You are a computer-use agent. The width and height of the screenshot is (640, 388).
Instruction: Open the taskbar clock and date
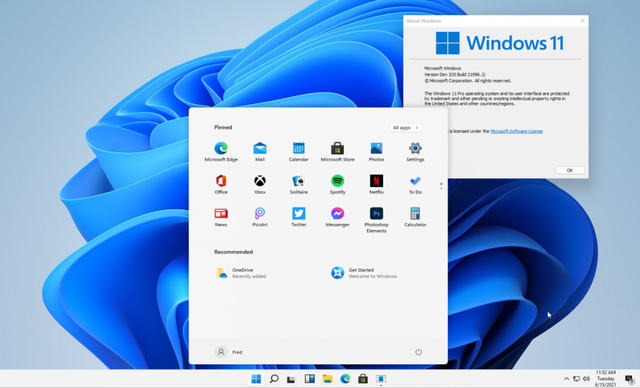606,379
